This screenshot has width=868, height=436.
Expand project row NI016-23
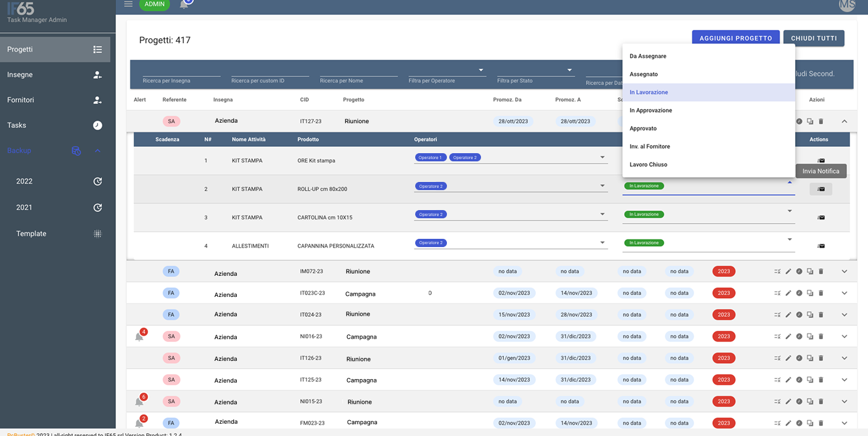(845, 336)
